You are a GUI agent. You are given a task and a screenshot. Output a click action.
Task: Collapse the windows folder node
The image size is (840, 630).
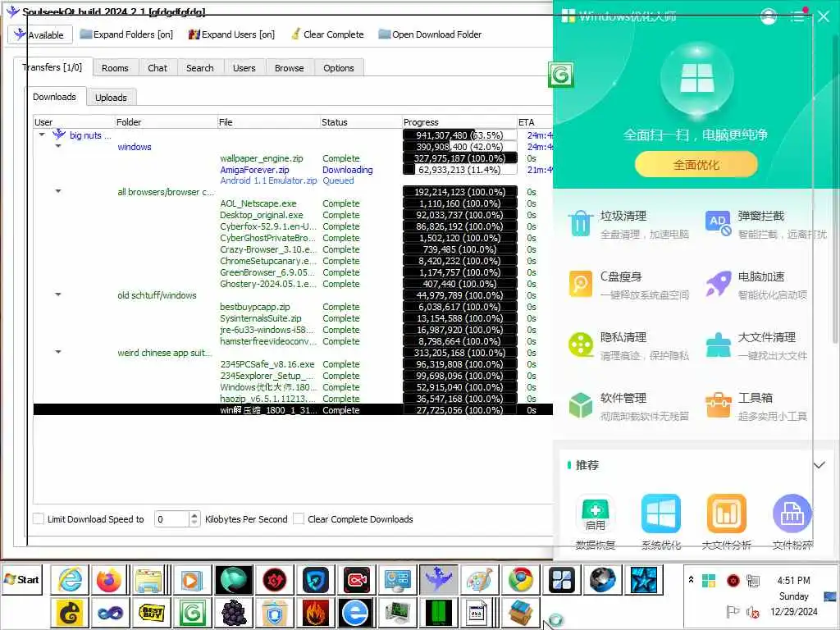[58, 146]
